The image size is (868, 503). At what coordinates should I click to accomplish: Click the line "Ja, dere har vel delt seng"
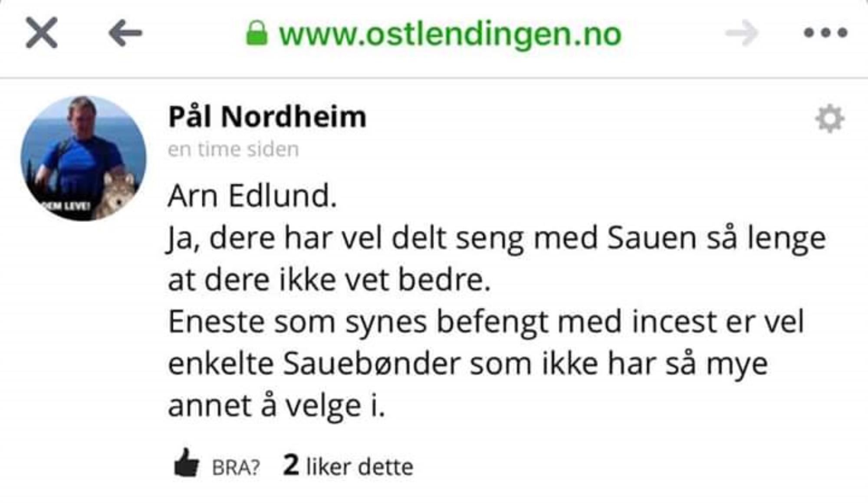[x=497, y=239]
